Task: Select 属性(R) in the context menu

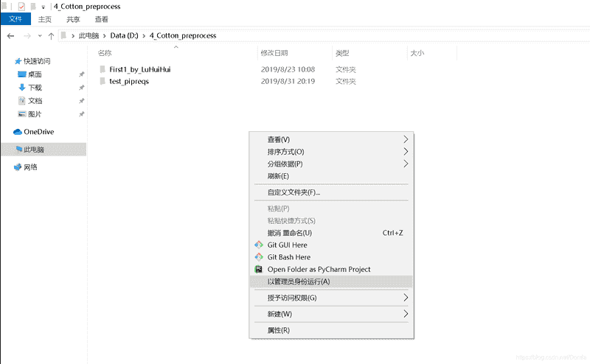Action: click(278, 330)
